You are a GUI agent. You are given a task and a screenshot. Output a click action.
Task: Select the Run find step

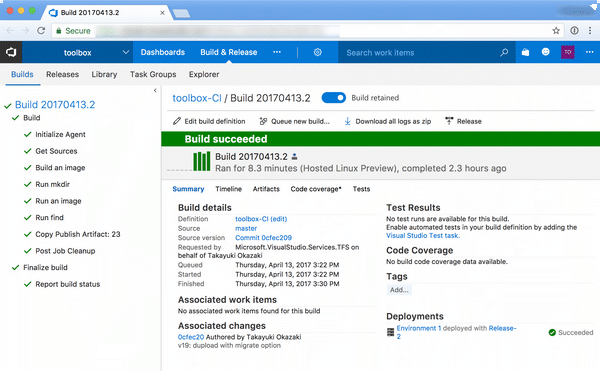(x=49, y=218)
